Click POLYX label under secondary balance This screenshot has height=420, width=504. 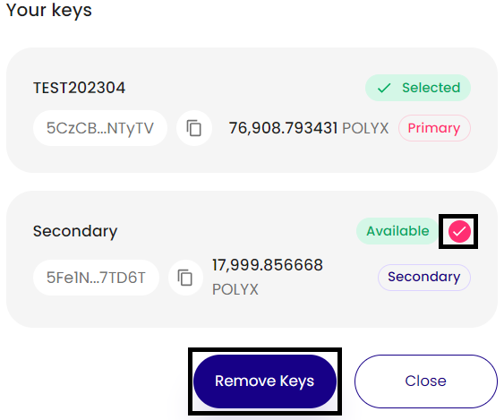[235, 289]
